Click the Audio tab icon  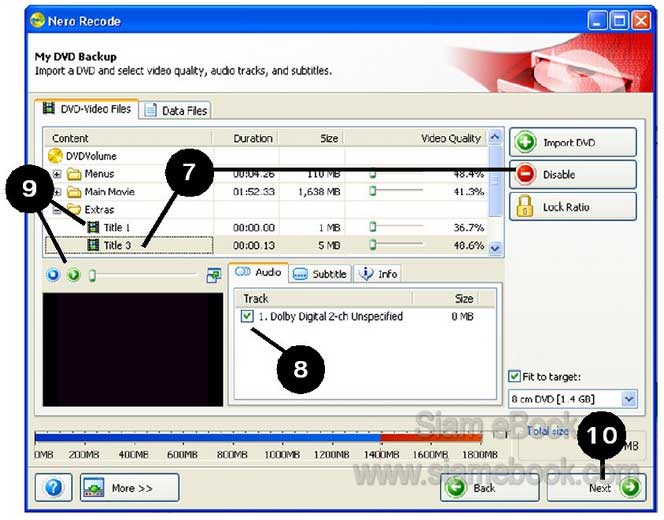tap(243, 272)
